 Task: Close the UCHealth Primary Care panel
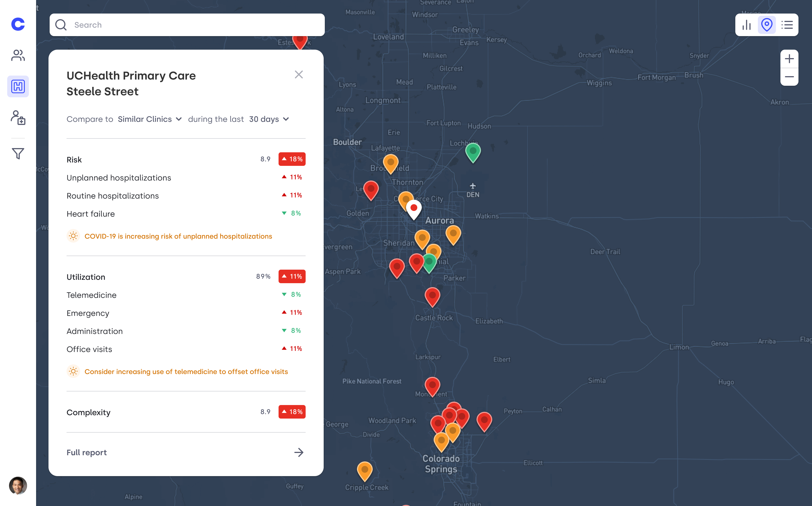pyautogui.click(x=299, y=74)
